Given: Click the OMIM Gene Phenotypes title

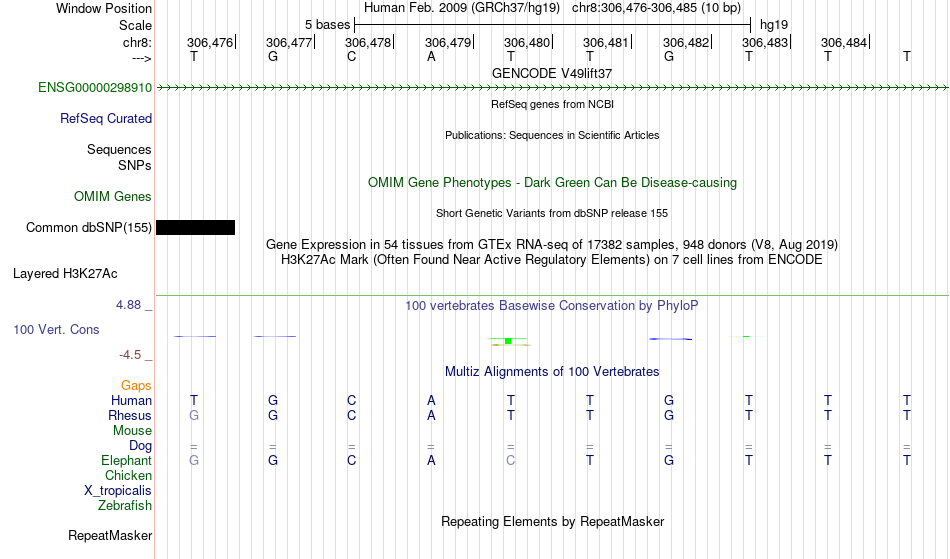Looking at the screenshot, I should pos(553,182).
